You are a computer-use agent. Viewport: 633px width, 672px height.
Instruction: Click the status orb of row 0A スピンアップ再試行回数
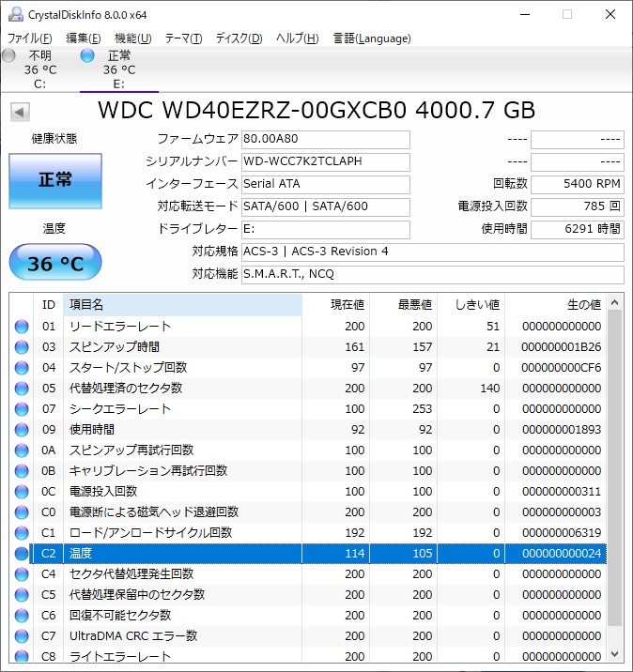[22, 451]
